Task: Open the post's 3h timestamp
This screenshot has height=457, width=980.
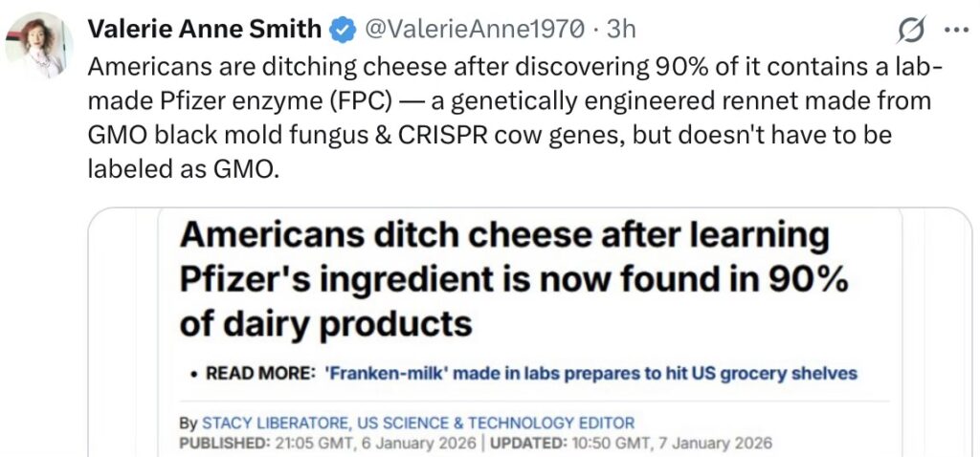Action: tap(621, 30)
